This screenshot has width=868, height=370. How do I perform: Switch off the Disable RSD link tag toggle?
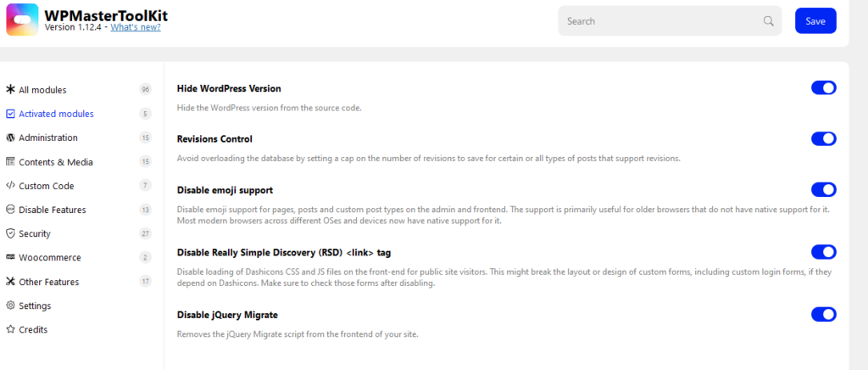pos(824,252)
